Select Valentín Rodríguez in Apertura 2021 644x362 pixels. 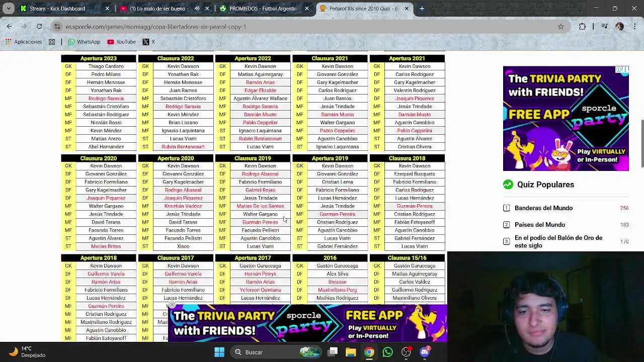(x=415, y=90)
